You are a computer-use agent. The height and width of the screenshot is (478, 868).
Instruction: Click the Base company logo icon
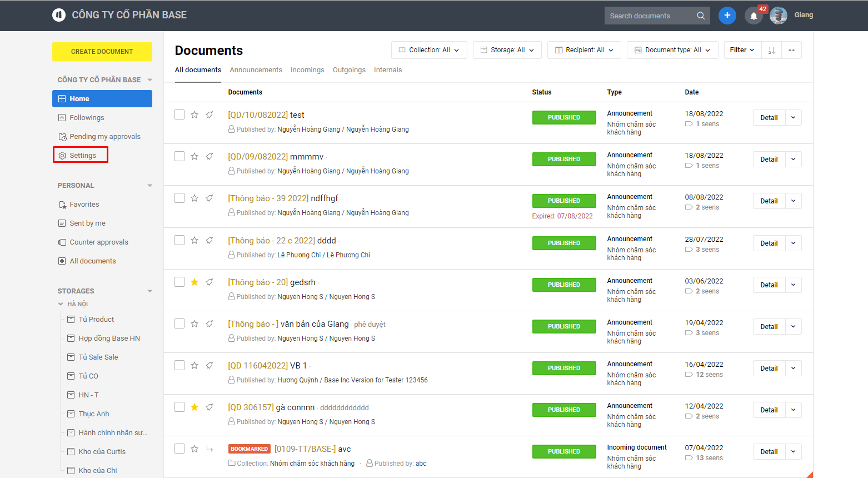pyautogui.click(x=59, y=15)
